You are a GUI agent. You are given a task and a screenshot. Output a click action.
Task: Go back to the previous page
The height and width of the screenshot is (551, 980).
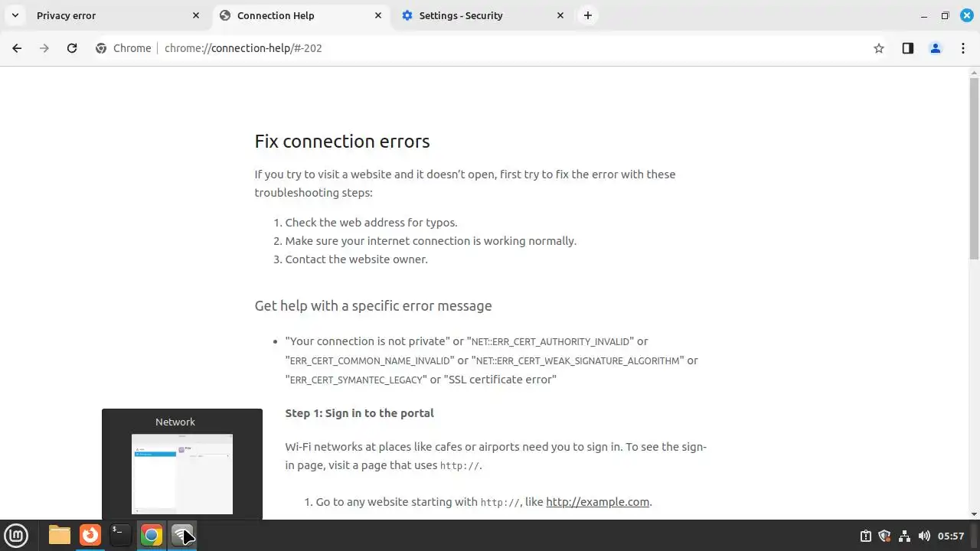[17, 48]
